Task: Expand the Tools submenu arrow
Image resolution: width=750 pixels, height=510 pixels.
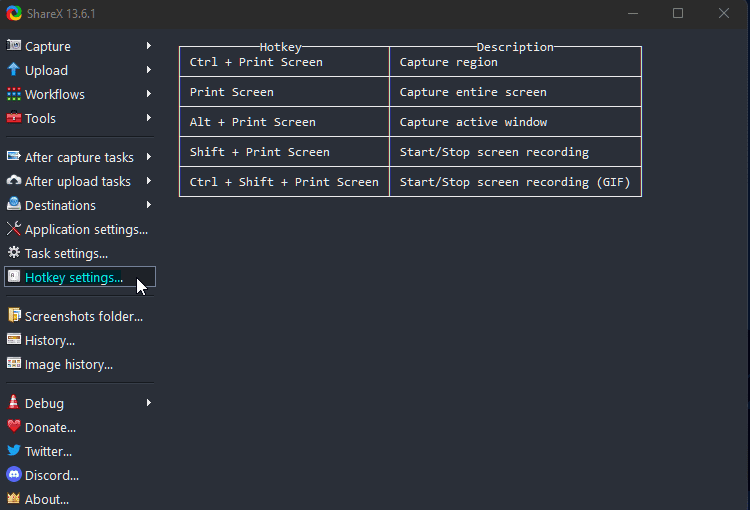Action: 149,118
